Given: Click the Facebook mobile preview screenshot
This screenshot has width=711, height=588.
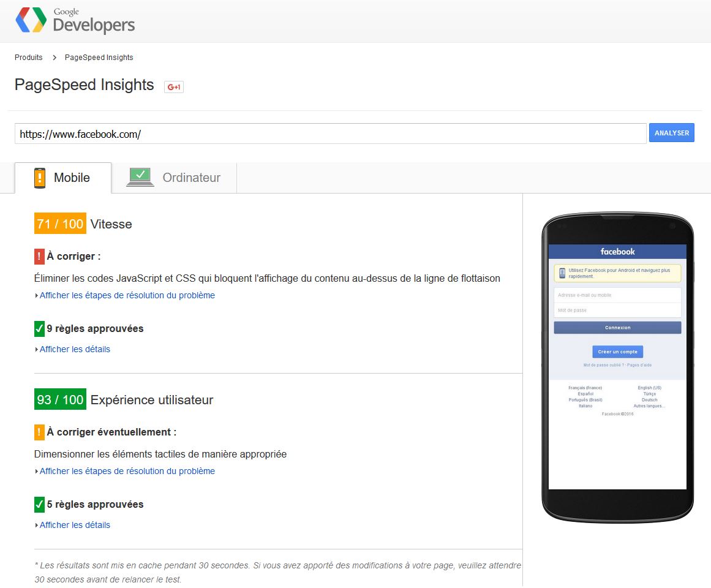Looking at the screenshot, I should (617, 367).
